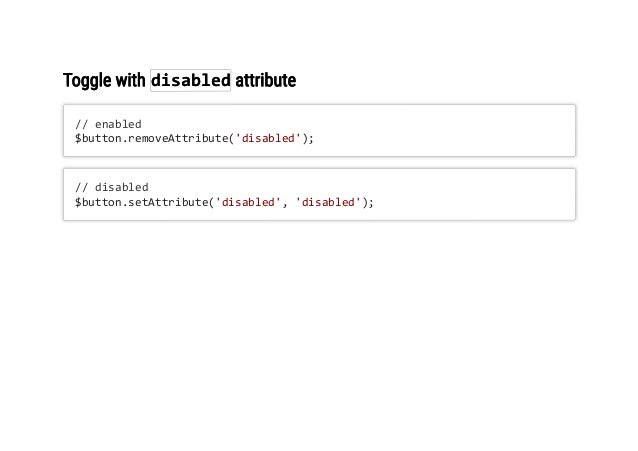The image size is (638, 451).
Task: Click the closing parenthesis of setAttribute call
Action: point(366,202)
